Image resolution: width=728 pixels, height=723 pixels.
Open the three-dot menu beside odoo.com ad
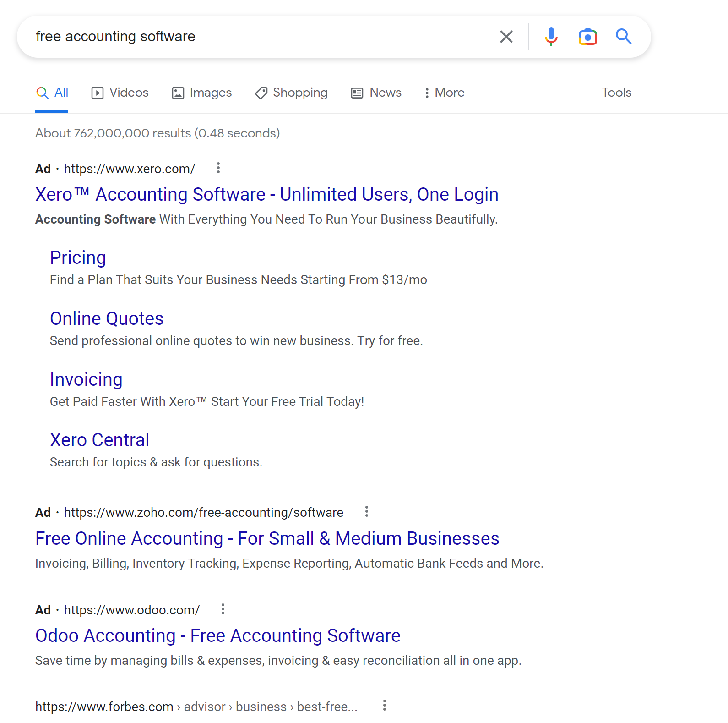223,609
